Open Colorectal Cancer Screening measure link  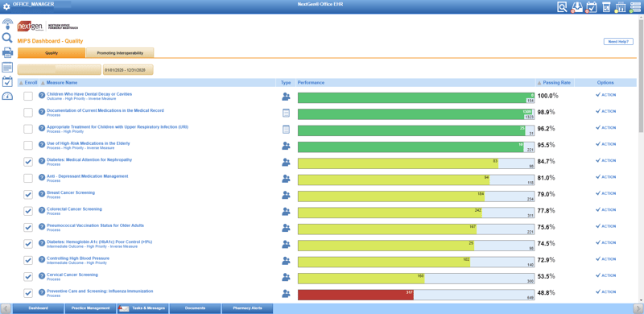point(74,209)
